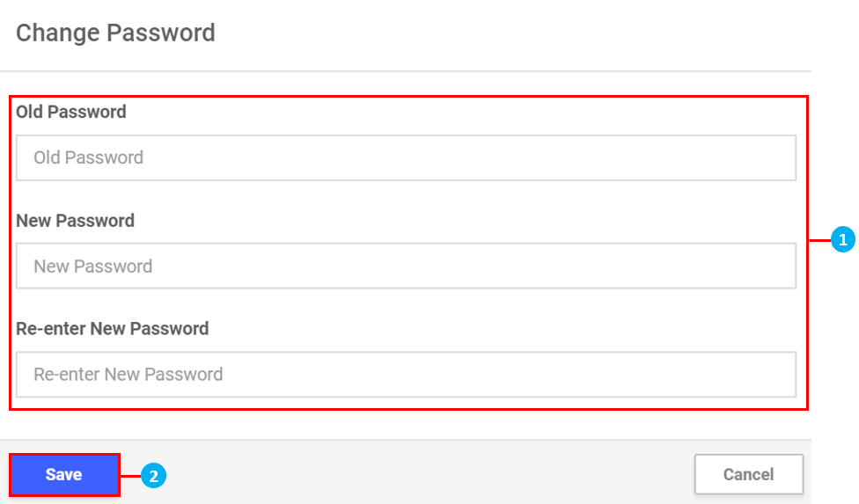Click the Cancel button

click(748, 475)
